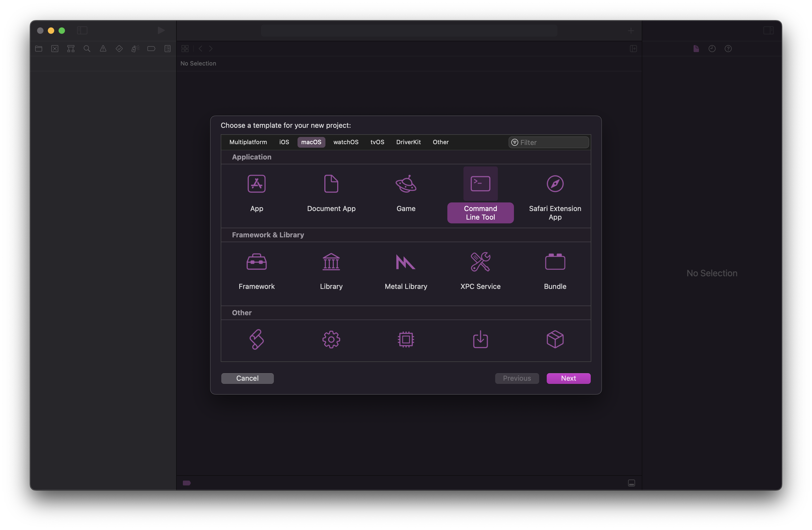Open the Test navigator diamond icon

[119, 48]
